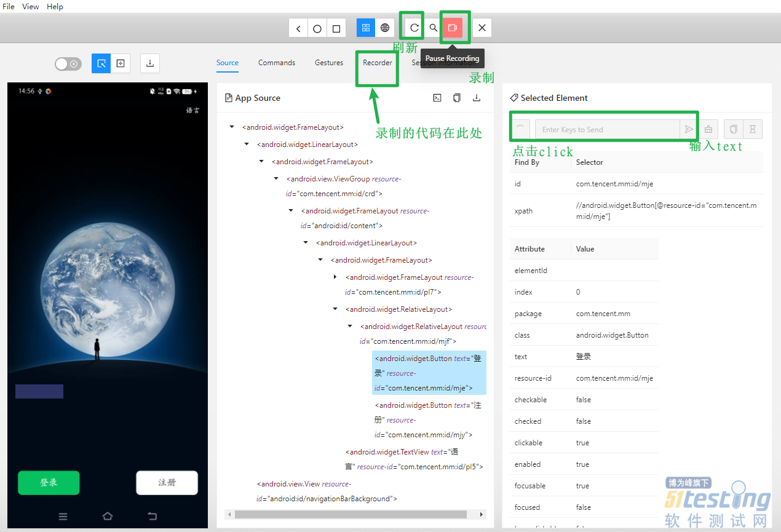The image size is (781, 532).
Task: Tap the white 注册 button on device
Action: pos(167,483)
